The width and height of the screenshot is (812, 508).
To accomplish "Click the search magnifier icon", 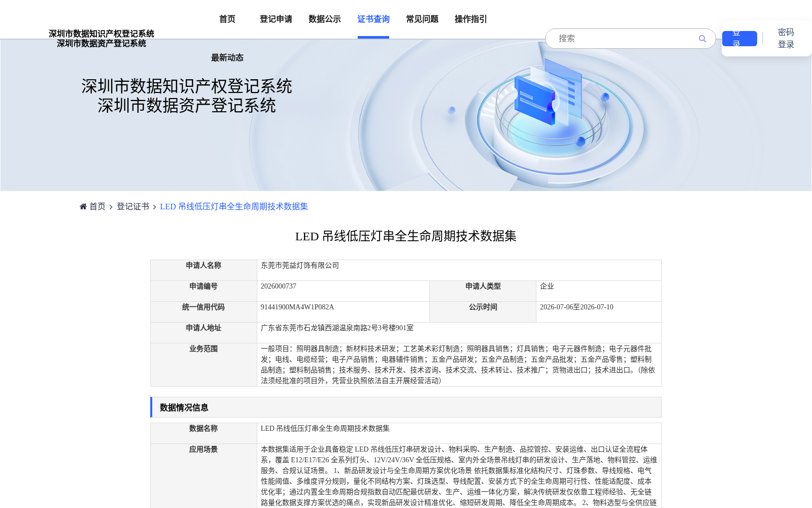I will (x=702, y=39).
